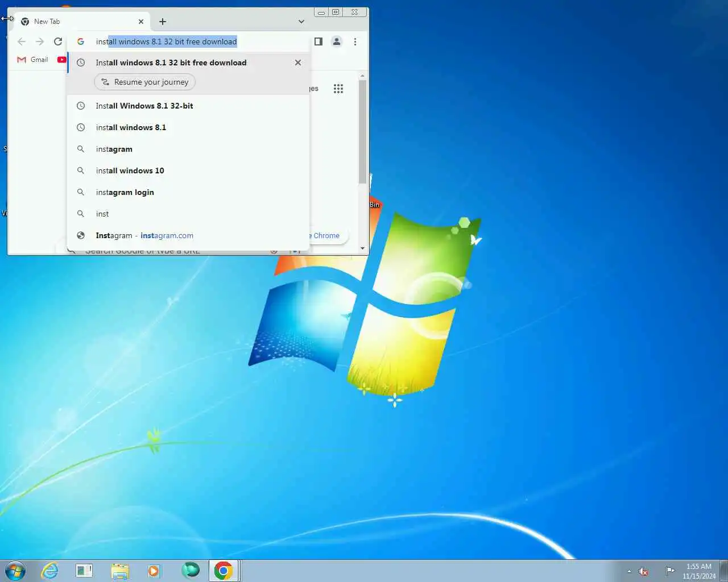Screen dimensions: 728x582
Task: Reload the page with refresh icon
Action: click(x=58, y=41)
